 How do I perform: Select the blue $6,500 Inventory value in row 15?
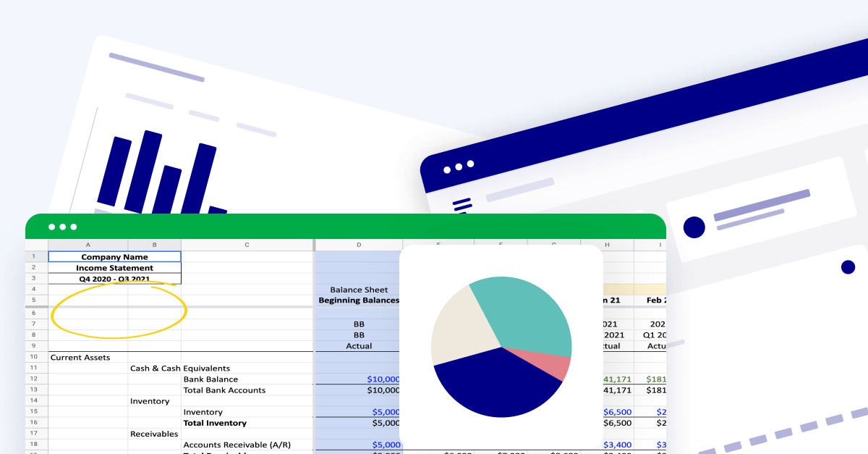pyautogui.click(x=617, y=412)
